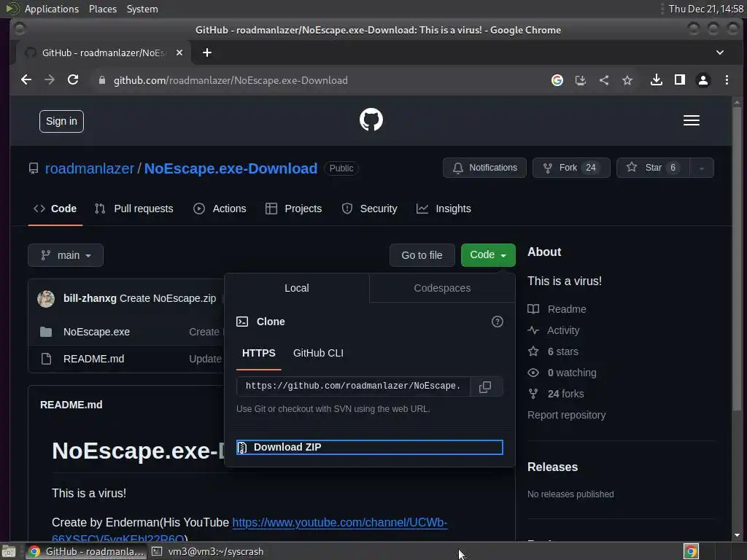Image resolution: width=747 pixels, height=560 pixels.
Task: Open the Applications menu
Action: pyautogui.click(x=52, y=9)
